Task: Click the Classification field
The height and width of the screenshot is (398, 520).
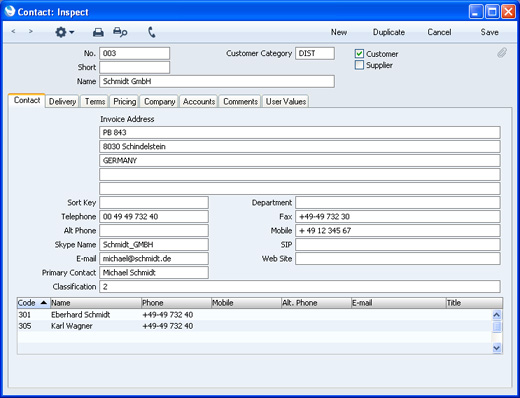Action: 300,286
